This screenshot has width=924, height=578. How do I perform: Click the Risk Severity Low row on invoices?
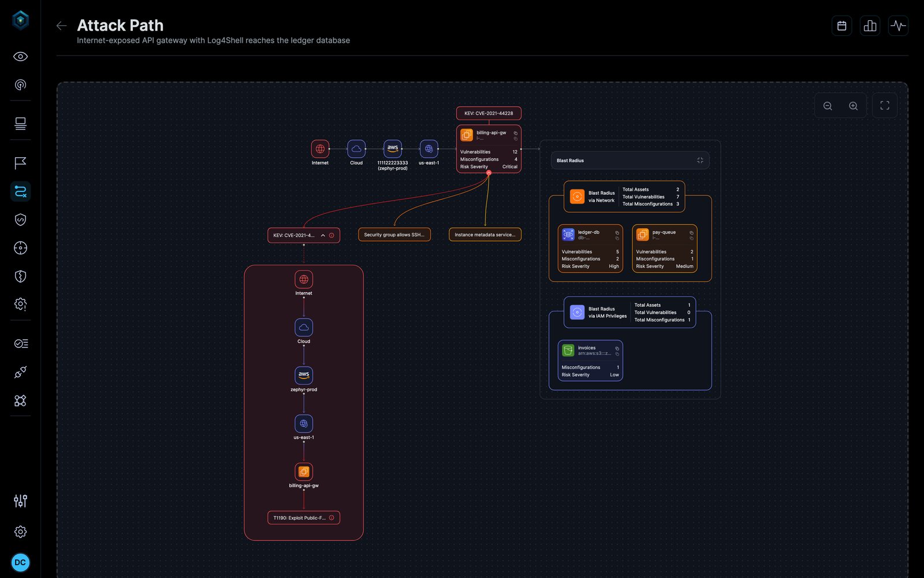(590, 375)
